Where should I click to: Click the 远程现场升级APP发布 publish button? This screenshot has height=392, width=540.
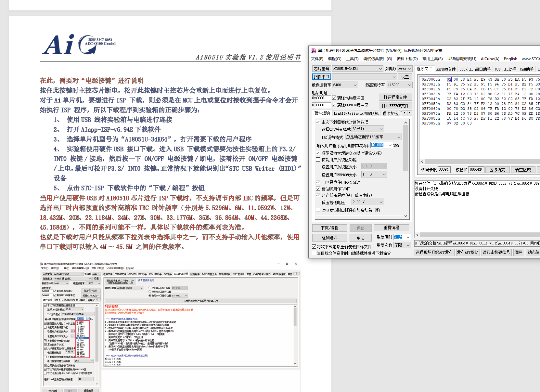pos(434,252)
